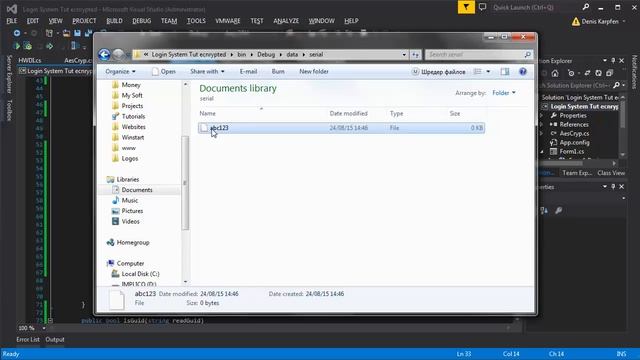Image resolution: width=640 pixels, height=360 pixels.
Task: Switch to the Class View tab
Action: point(611,173)
